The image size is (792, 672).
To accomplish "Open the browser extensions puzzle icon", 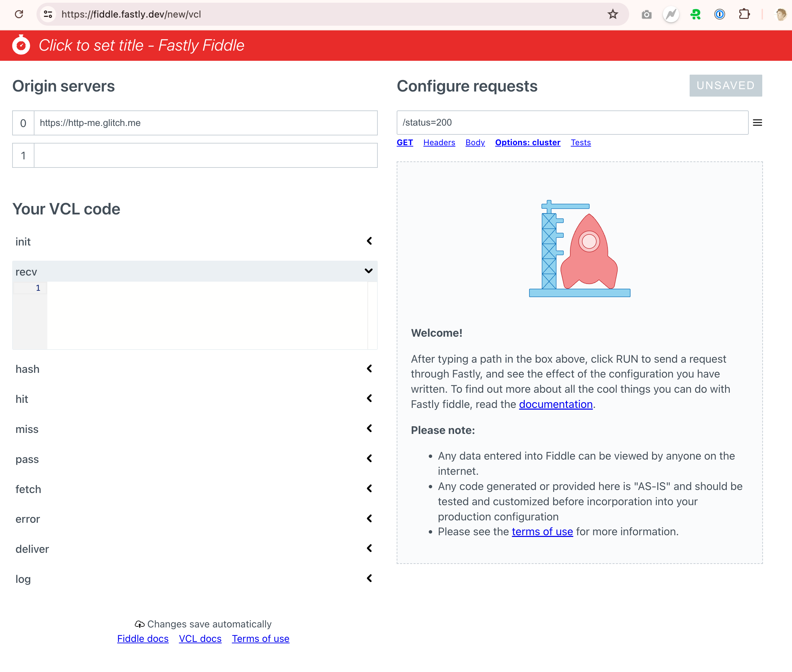I will pos(744,14).
